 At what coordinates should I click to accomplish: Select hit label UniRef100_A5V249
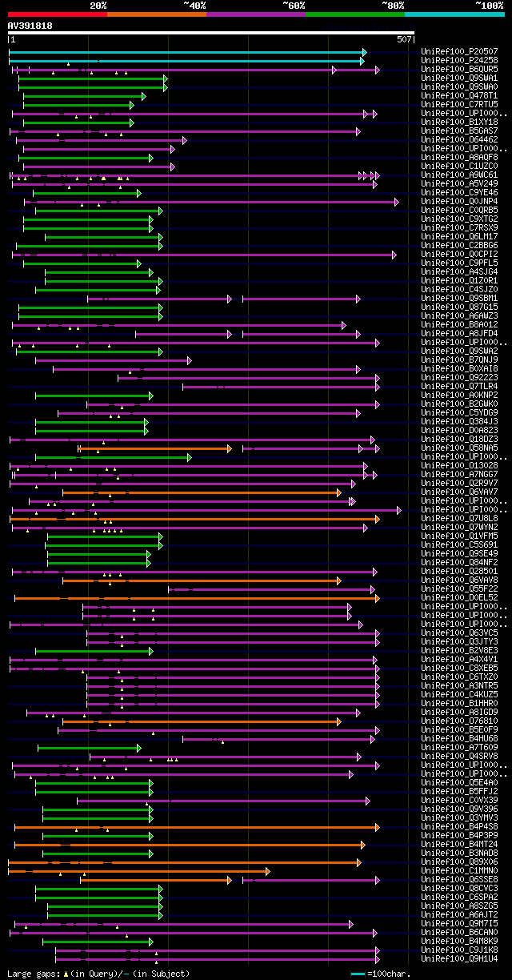[459, 183]
